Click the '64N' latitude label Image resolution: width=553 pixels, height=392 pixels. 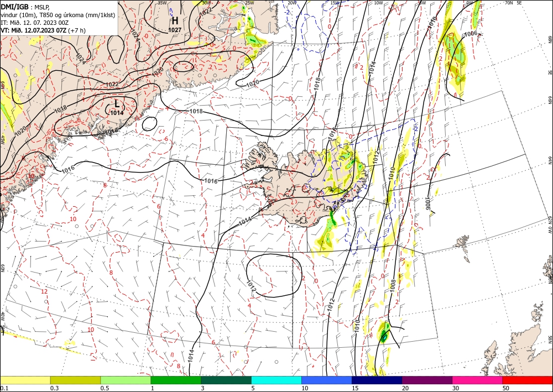click(550, 160)
